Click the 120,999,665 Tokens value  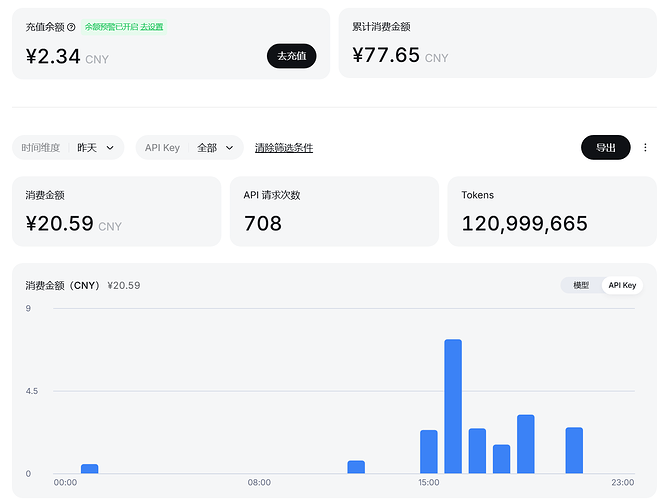525,223
